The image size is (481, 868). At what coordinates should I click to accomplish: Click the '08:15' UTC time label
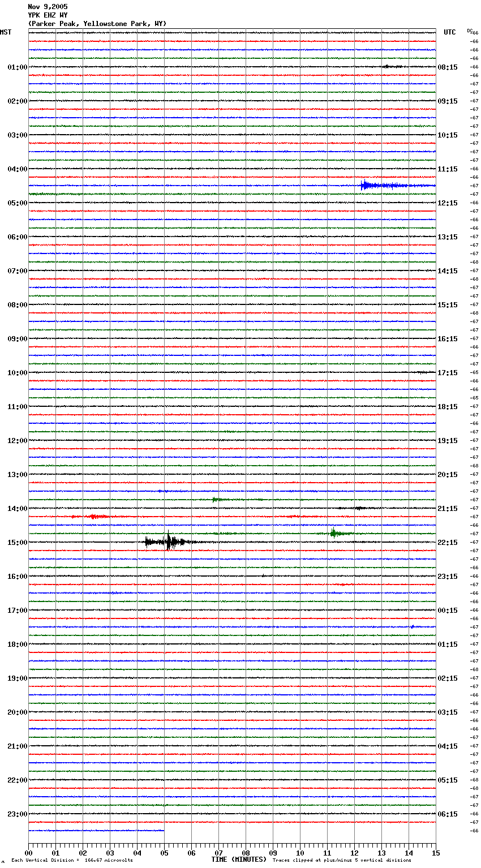[x=448, y=67]
